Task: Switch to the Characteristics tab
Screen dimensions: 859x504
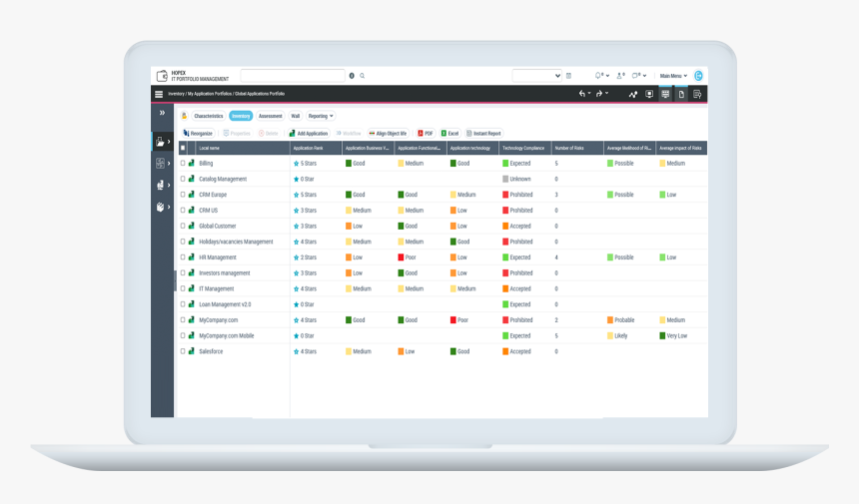Action: 208,116
